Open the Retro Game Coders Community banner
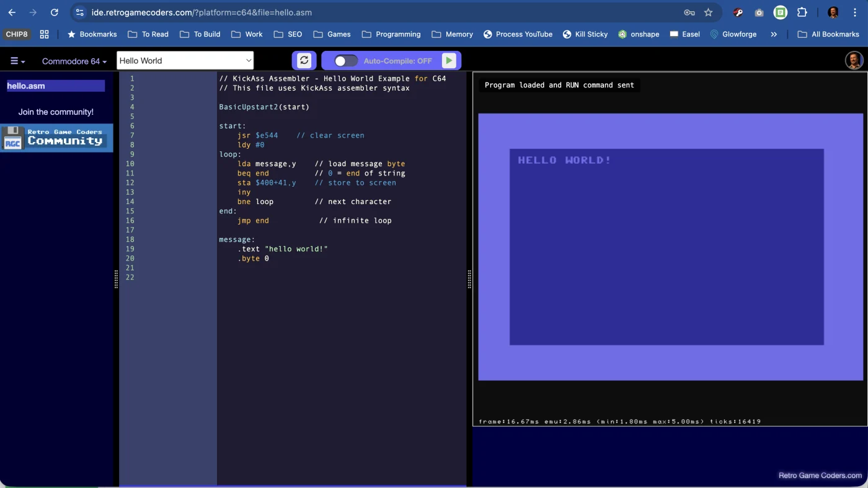The width and height of the screenshot is (868, 488). point(56,138)
